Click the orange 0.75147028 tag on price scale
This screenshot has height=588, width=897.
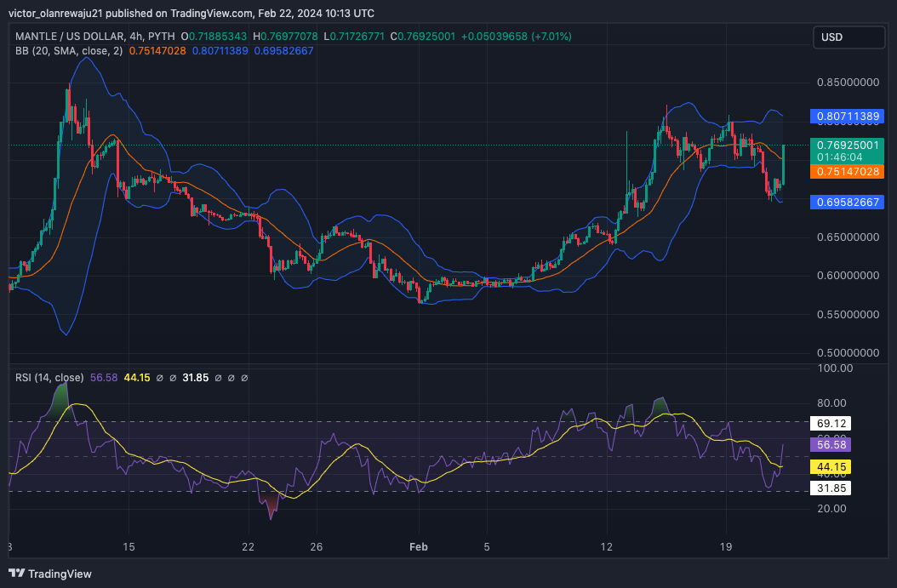(x=846, y=172)
